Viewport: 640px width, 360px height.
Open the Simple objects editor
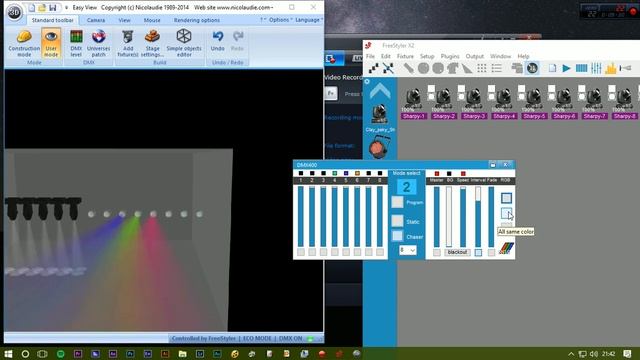click(x=184, y=43)
